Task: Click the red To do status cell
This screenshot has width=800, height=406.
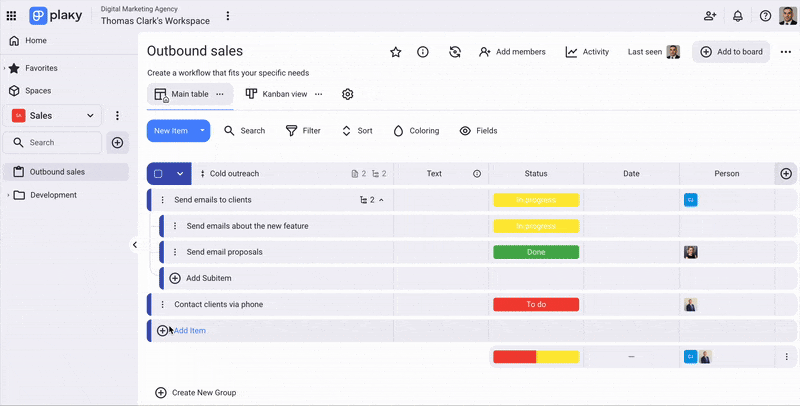Action: tap(536, 305)
